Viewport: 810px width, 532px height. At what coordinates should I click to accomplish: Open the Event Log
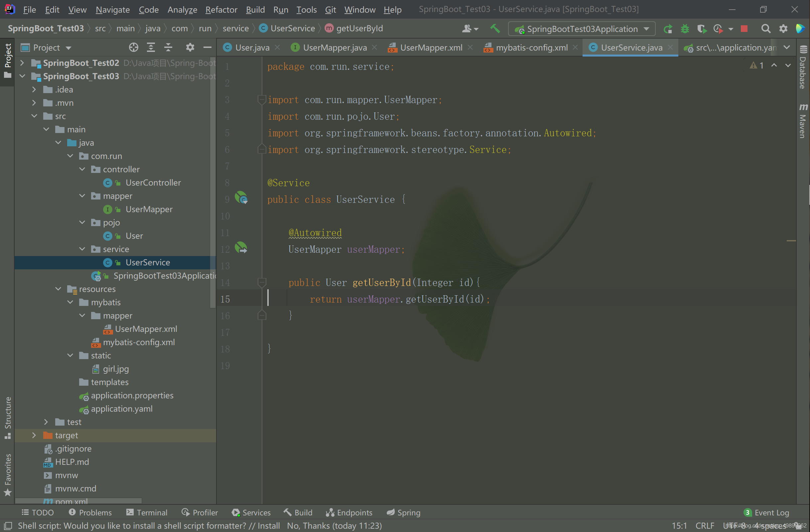coord(766,512)
